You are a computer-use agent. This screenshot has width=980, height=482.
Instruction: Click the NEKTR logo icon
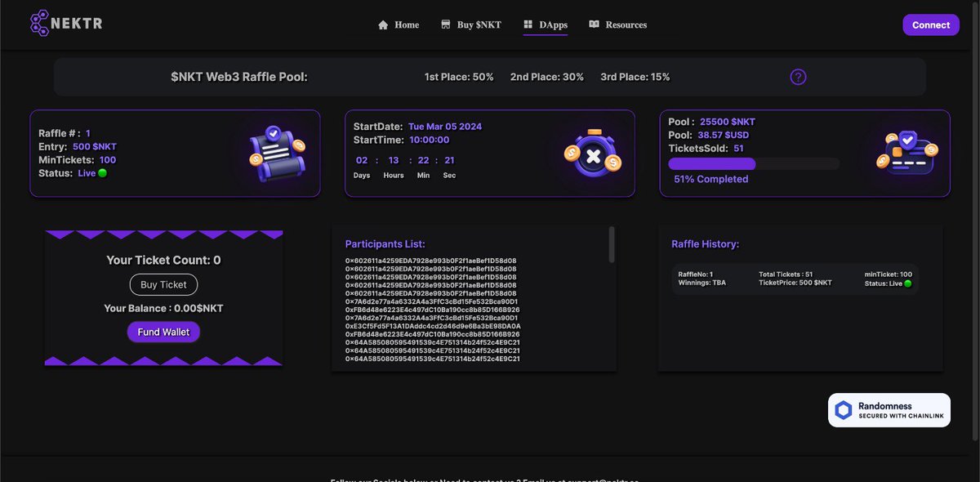coord(38,23)
